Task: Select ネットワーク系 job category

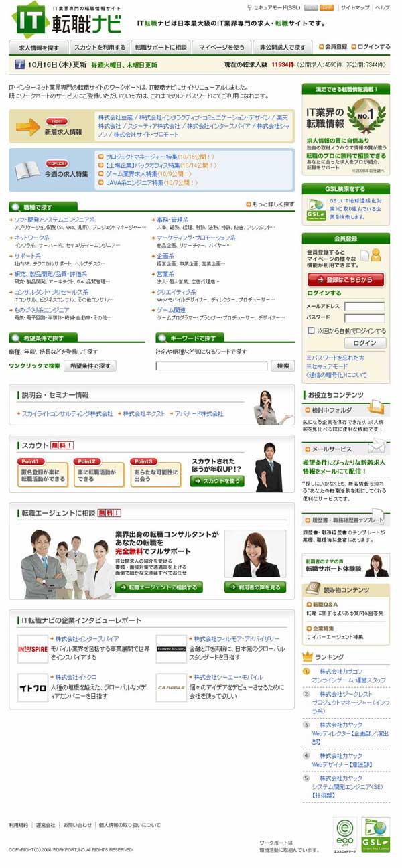Action: [x=31, y=238]
